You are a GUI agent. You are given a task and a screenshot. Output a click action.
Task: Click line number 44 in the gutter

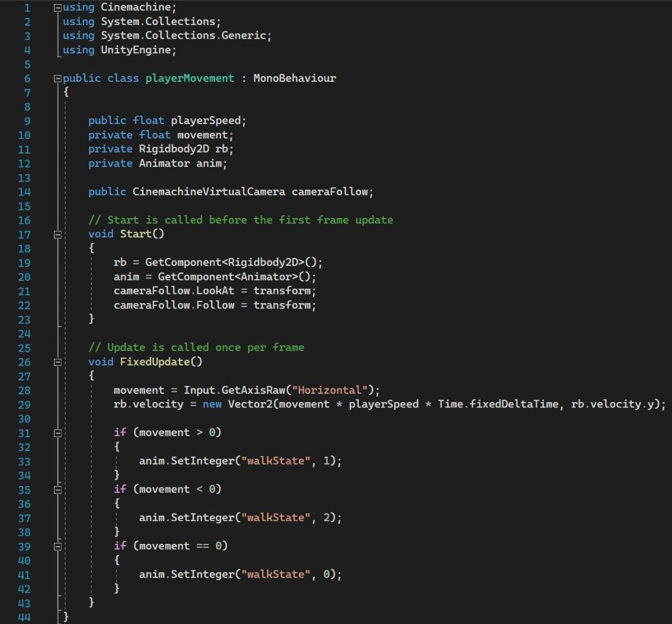click(24, 617)
